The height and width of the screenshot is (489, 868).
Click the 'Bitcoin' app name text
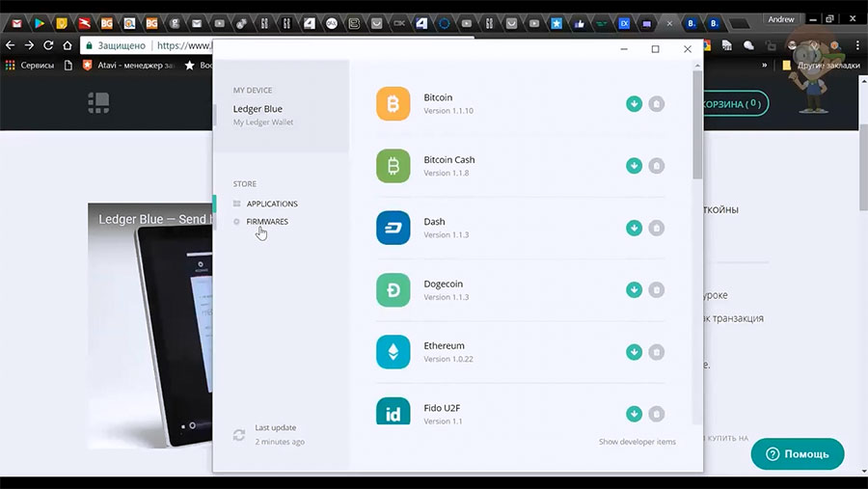[x=438, y=97]
